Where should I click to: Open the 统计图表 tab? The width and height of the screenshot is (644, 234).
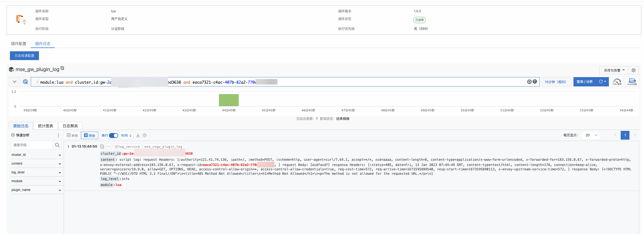(46, 126)
